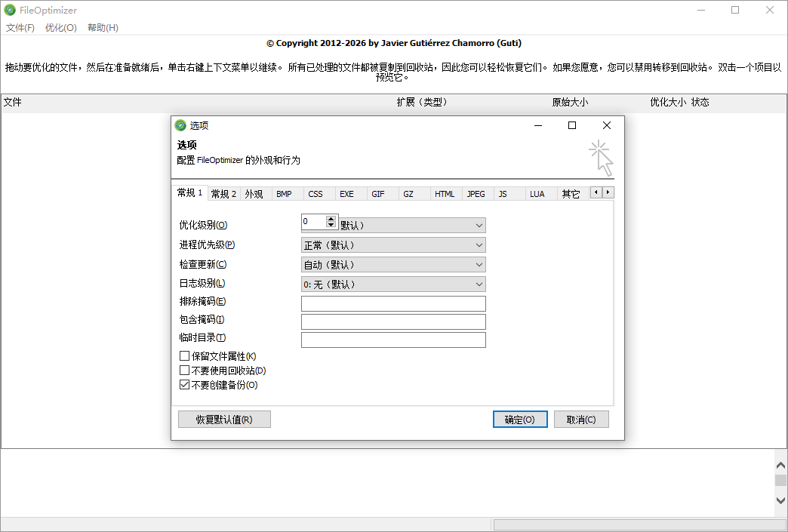The height and width of the screenshot is (532, 788).
Task: Open the 优化 menu
Action: pyautogui.click(x=61, y=28)
